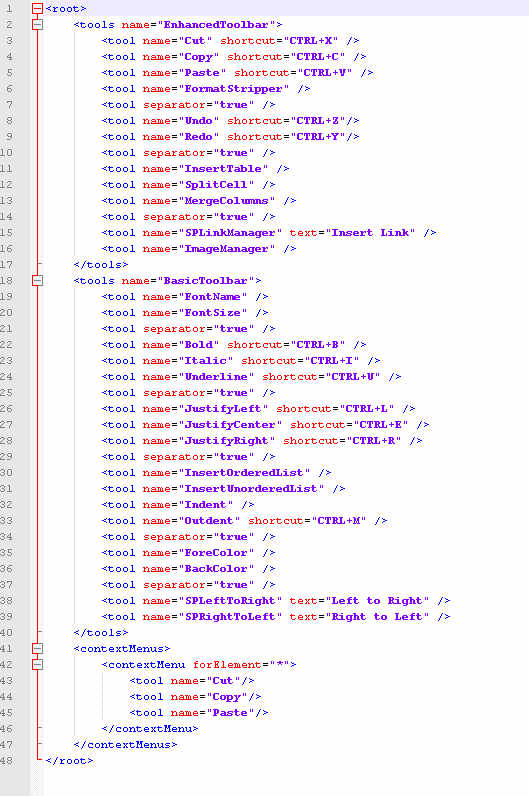Image resolution: width=529 pixels, height=796 pixels.
Task: Click the "ForeColor" tool name
Action: [216, 552]
